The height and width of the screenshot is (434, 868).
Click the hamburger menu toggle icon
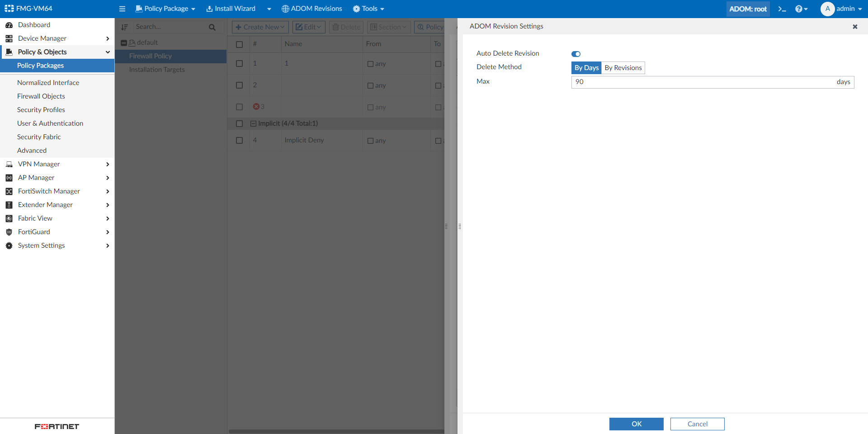click(122, 9)
